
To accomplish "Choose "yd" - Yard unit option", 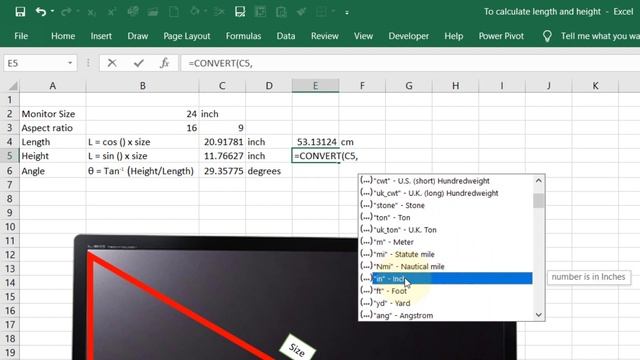I will pyautogui.click(x=446, y=303).
